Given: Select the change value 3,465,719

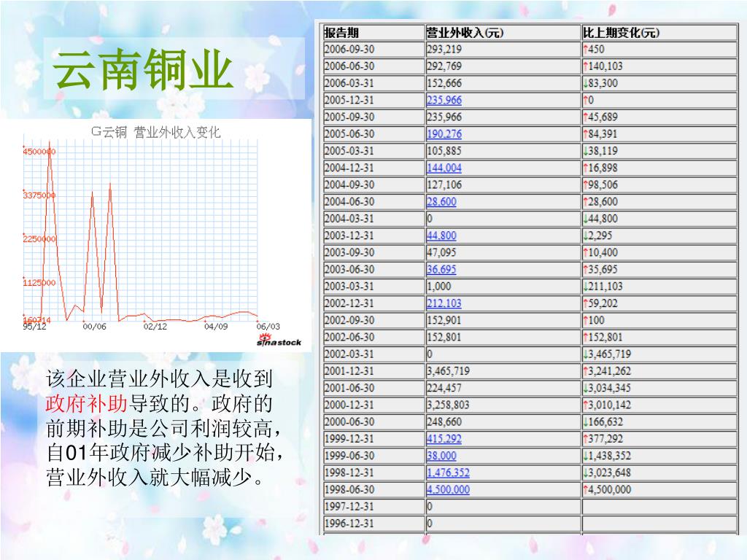Looking at the screenshot, I should (609, 354).
